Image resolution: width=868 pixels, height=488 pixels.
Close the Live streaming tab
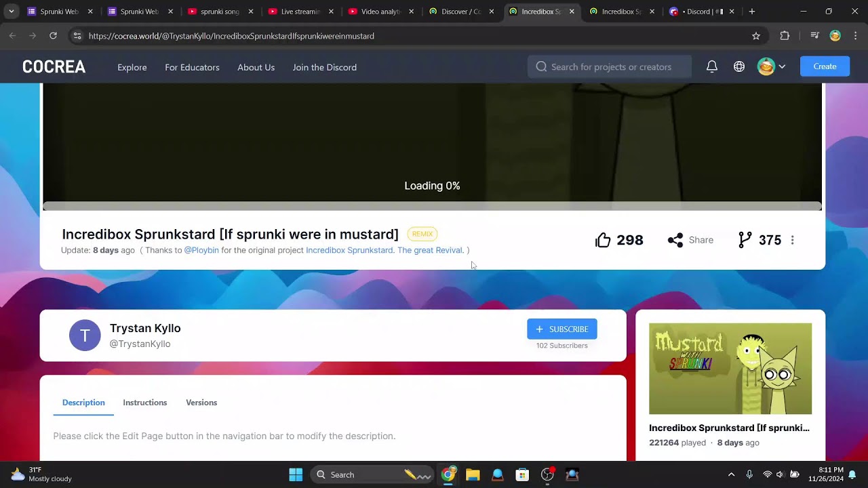point(331,12)
